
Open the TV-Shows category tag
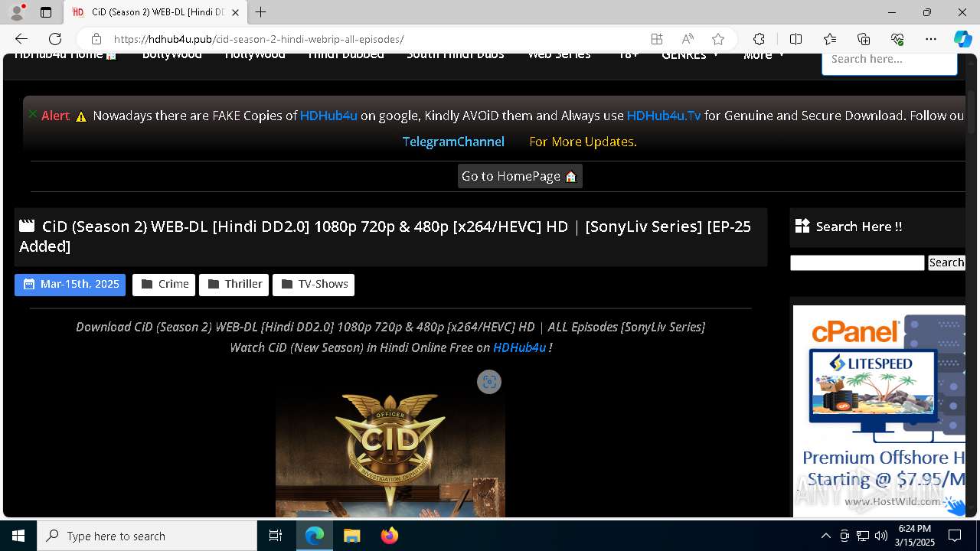(313, 285)
